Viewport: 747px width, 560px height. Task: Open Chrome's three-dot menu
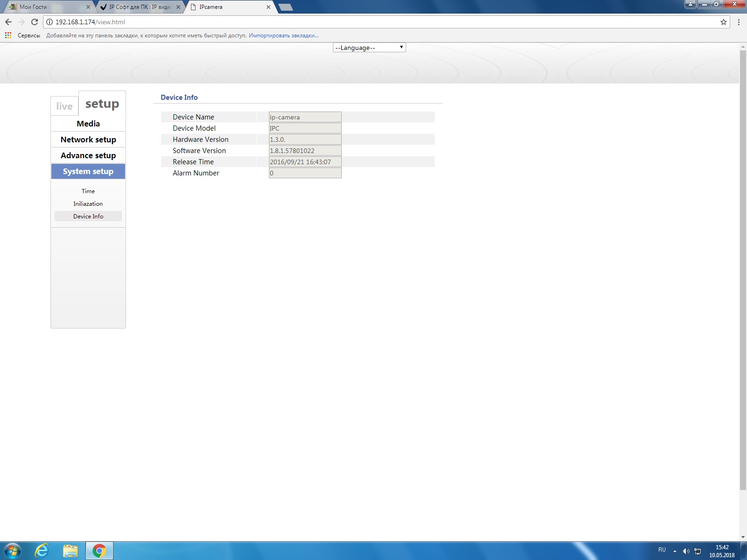click(x=739, y=22)
